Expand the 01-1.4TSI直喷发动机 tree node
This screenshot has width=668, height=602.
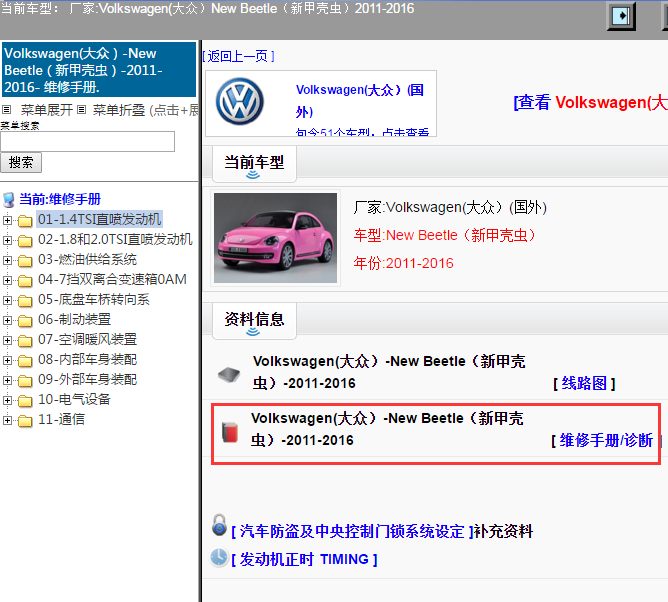[x=7, y=220]
